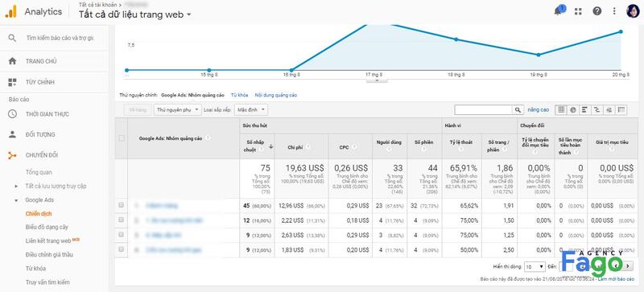Click the disabled Vẽ hàng button
This screenshot has width=644, height=292.
[137, 109]
